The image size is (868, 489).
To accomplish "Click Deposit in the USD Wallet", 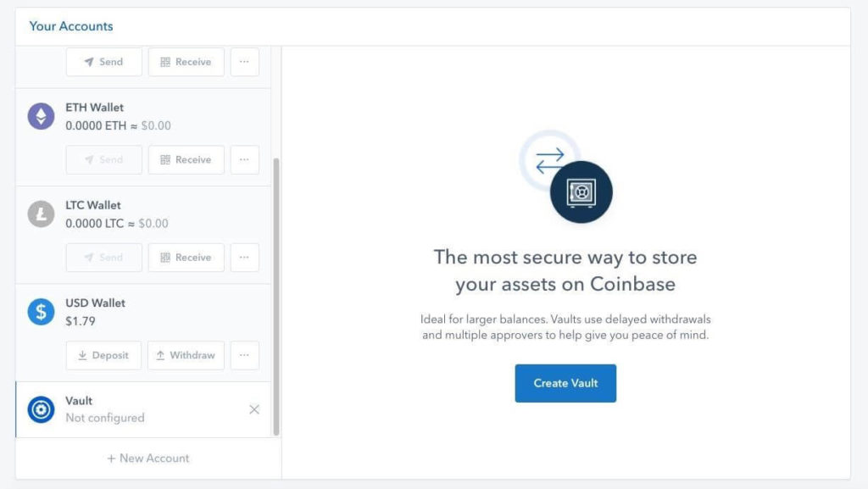I will pos(103,355).
